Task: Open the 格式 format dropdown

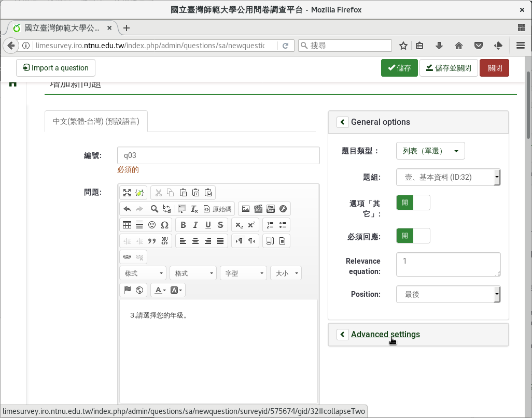Action: 193,273
